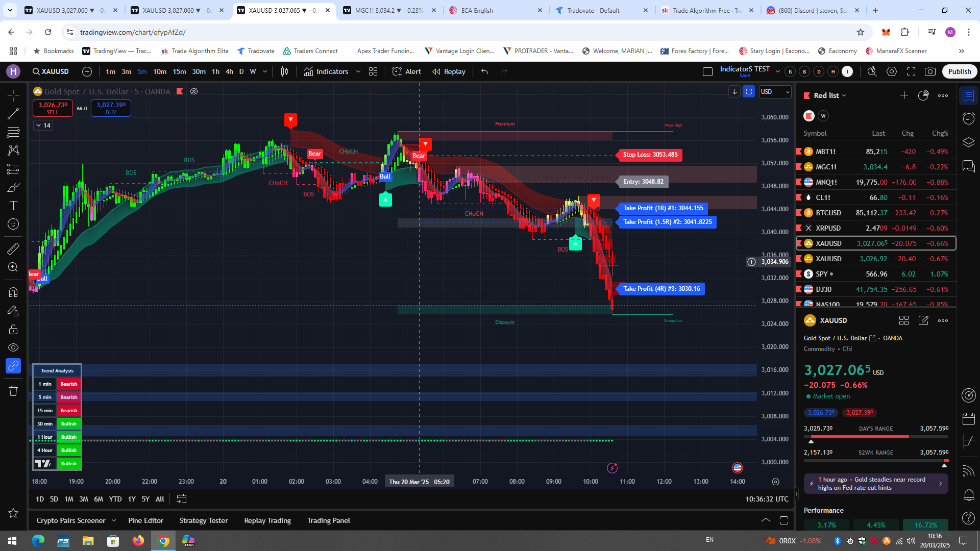Switch to the Pine Editor tab
Screen dimensions: 980x551
(x=146, y=520)
